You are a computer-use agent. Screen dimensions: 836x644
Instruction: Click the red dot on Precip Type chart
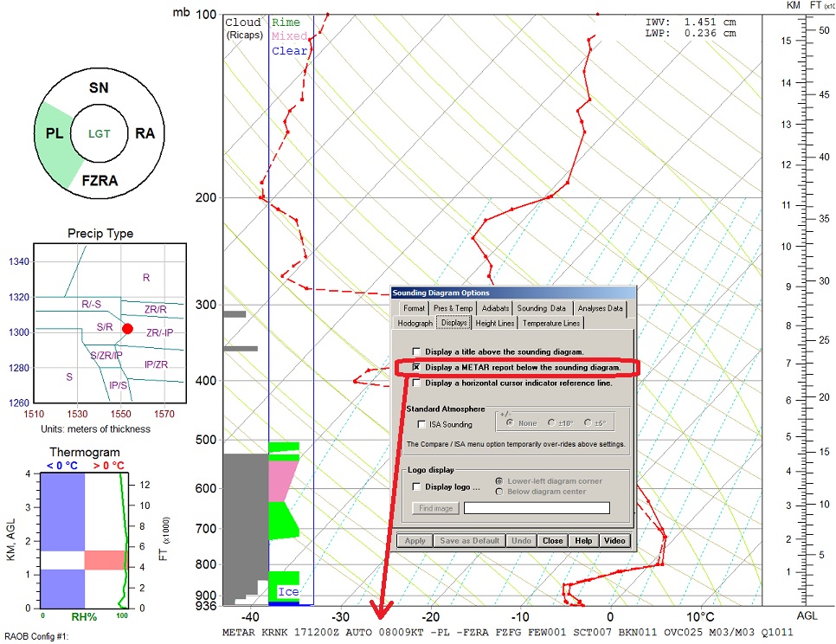click(x=127, y=328)
